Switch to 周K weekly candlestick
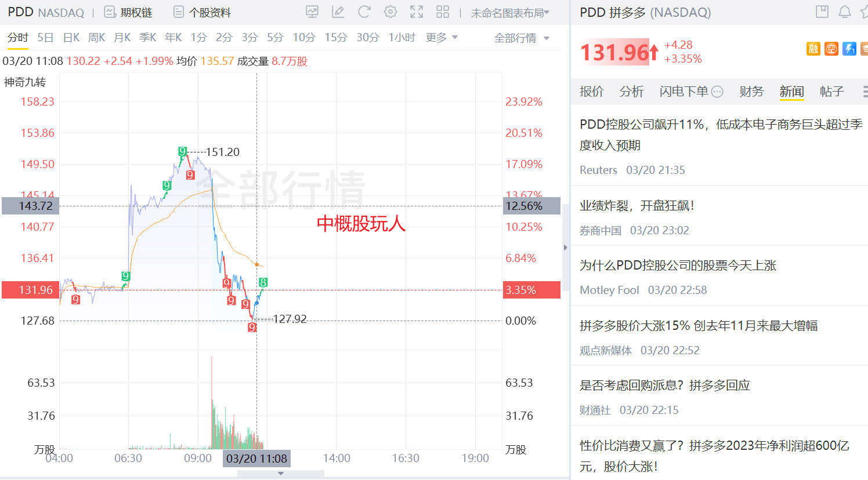Image resolution: width=868 pixels, height=480 pixels. coord(96,38)
